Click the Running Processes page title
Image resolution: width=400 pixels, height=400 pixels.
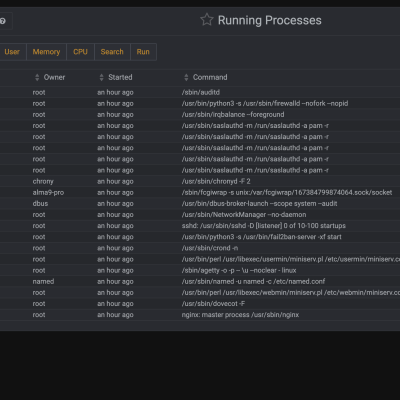point(270,20)
